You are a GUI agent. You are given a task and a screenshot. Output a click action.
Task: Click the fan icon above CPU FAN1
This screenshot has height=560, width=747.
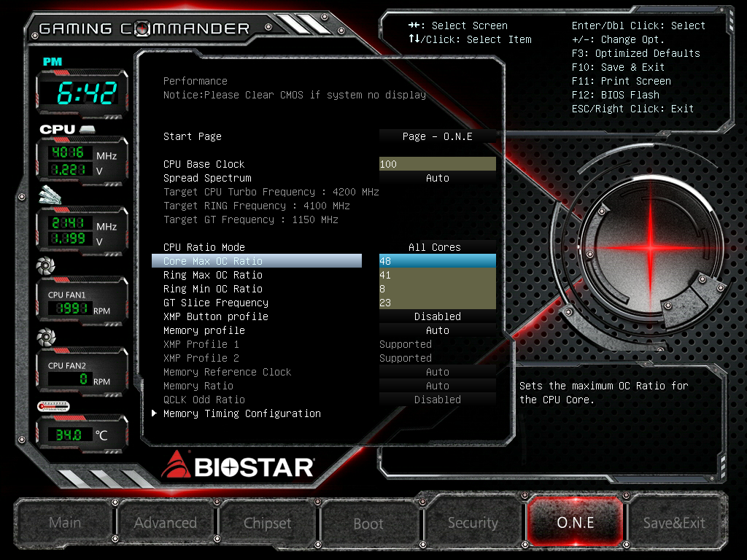46,265
